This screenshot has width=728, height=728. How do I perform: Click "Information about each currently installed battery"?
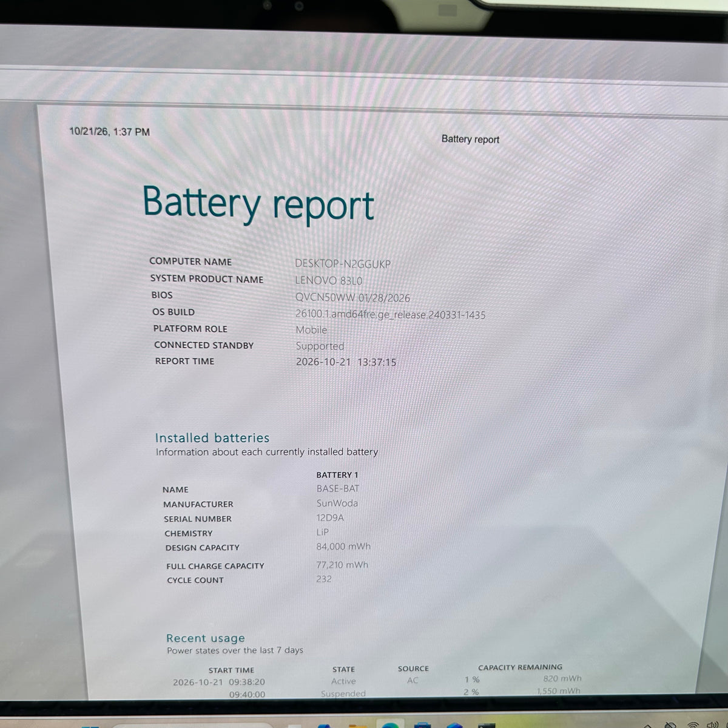click(x=267, y=452)
